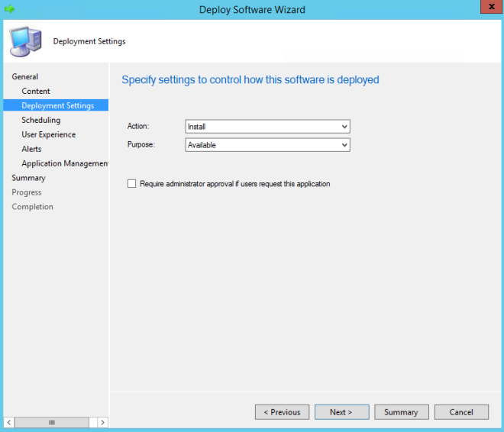Click the green arrow wizard title icon
504x432 pixels.
[x=10, y=9]
